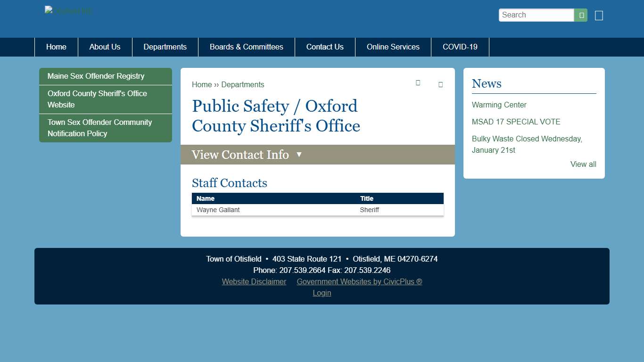Click View all under News

coord(583,164)
